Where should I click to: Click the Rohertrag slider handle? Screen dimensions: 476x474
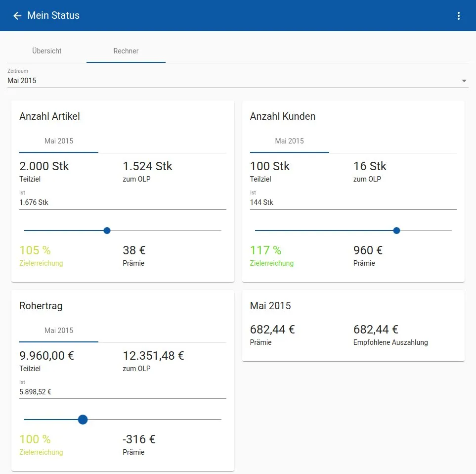click(83, 420)
